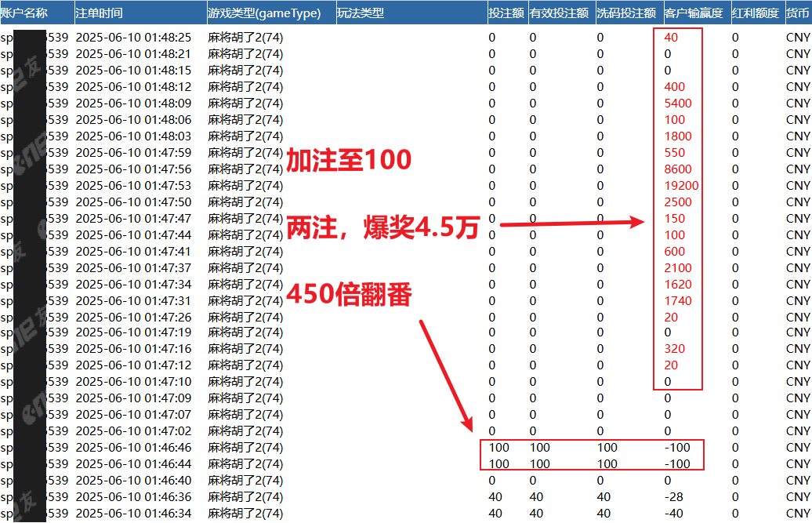812x523 pixels.
Task: Select the 玩法类型 column header
Action: click(x=361, y=13)
